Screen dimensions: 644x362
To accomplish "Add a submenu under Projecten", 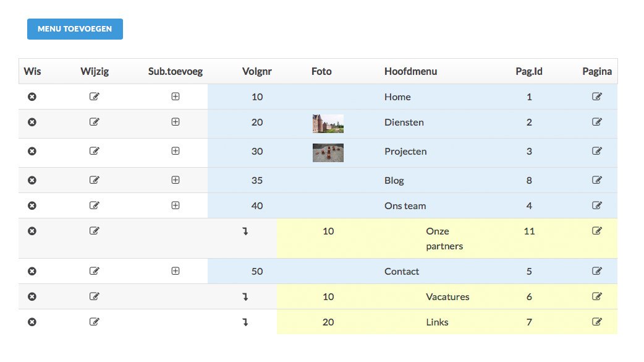I will point(176,151).
